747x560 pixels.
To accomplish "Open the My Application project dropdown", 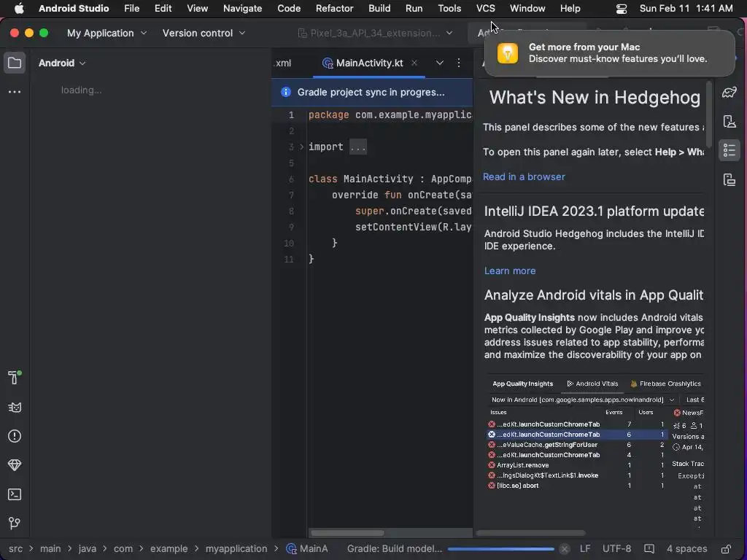I will coord(107,33).
